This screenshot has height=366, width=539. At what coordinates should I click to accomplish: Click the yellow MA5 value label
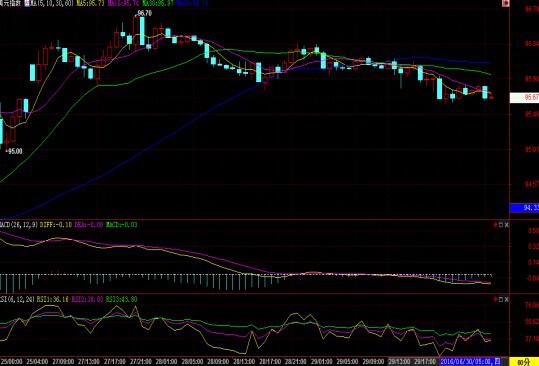point(90,4)
